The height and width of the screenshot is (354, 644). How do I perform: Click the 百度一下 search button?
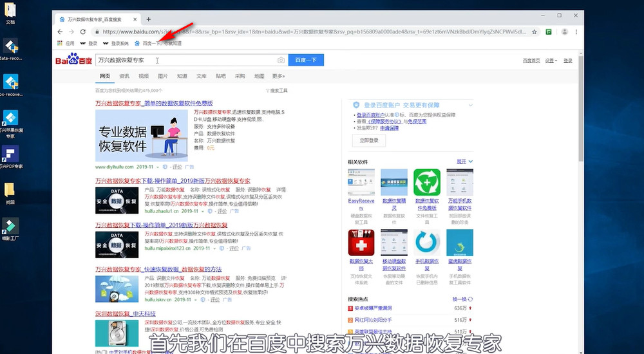click(306, 60)
